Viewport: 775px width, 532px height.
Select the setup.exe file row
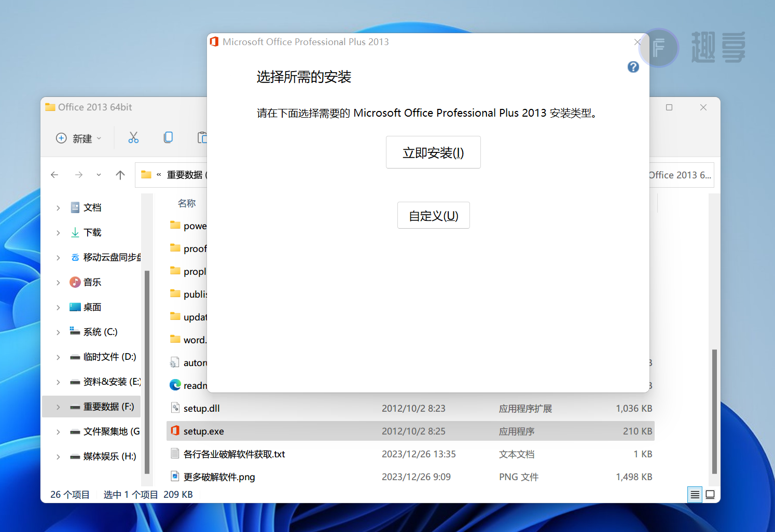click(410, 431)
